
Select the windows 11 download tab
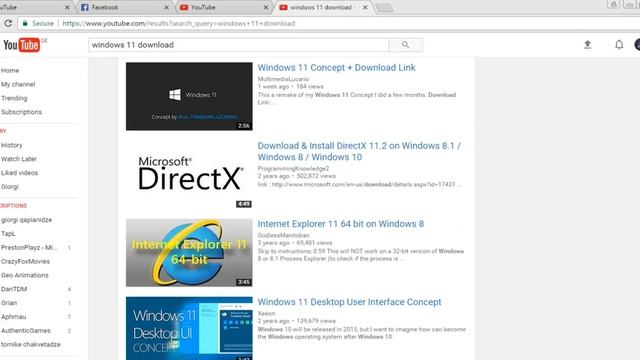[322, 7]
